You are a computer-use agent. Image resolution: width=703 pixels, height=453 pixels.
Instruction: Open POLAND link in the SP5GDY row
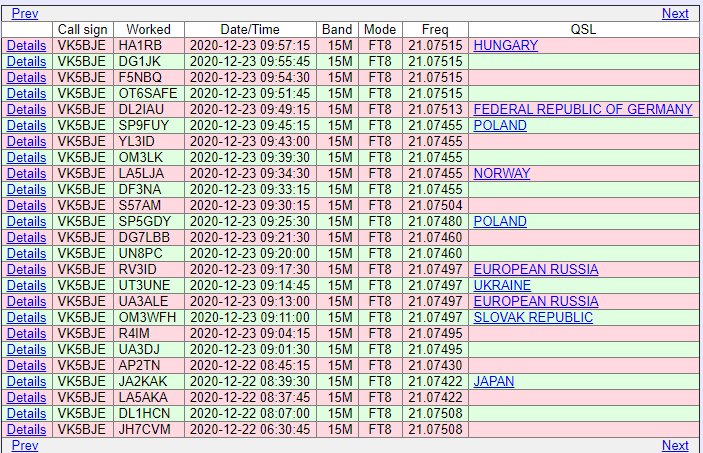[500, 221]
